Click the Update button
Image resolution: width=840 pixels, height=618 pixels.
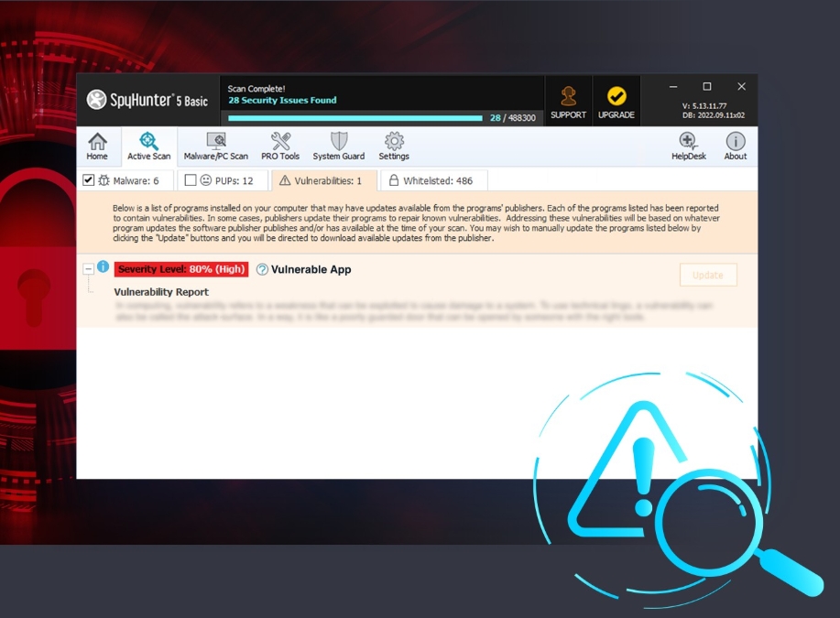click(707, 275)
